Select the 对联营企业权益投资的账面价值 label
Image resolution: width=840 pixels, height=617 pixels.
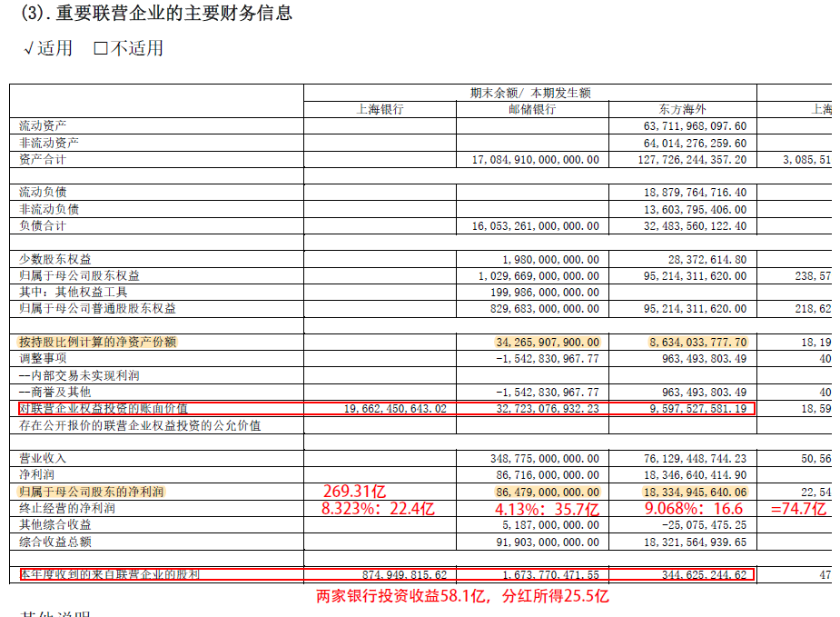point(104,409)
